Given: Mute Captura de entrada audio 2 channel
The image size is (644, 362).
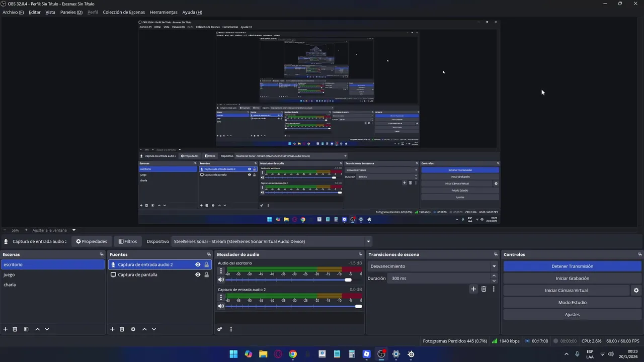Looking at the screenshot, I should (x=221, y=306).
